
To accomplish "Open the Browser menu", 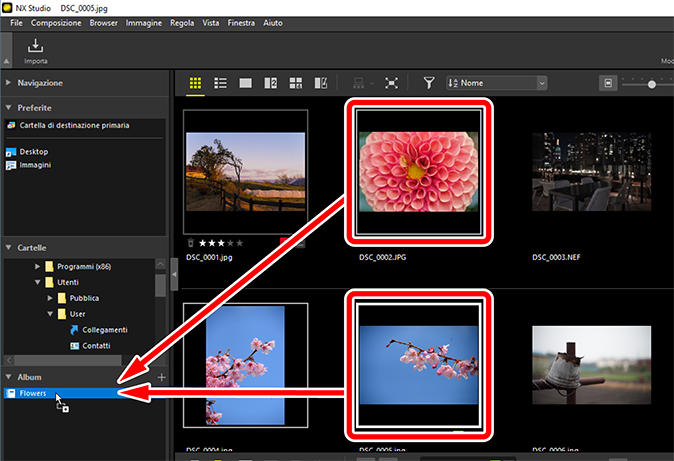I will [103, 23].
